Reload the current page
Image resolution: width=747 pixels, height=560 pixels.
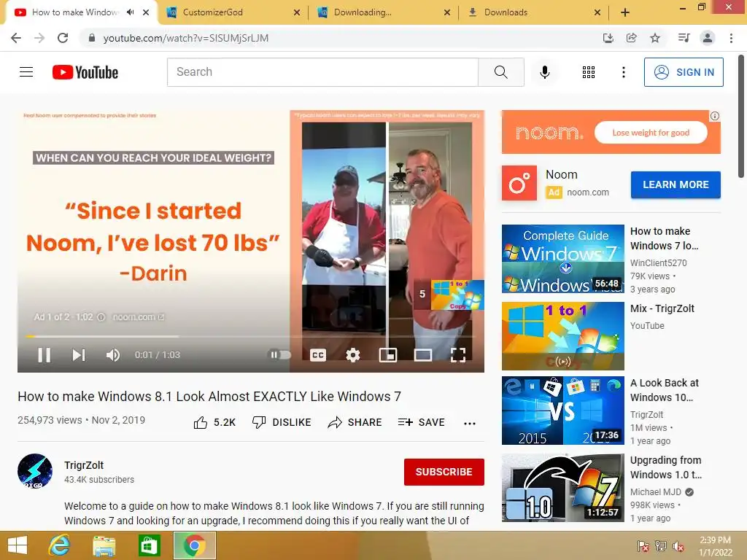(63, 38)
